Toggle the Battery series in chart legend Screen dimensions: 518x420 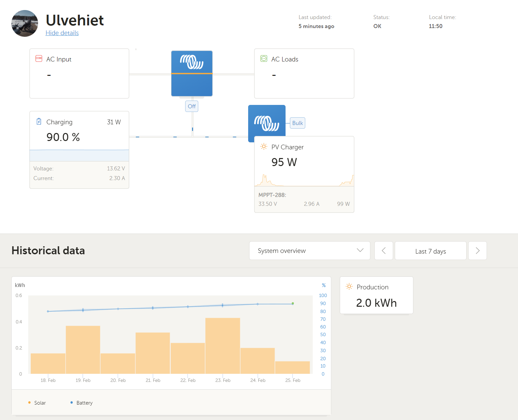81,403
